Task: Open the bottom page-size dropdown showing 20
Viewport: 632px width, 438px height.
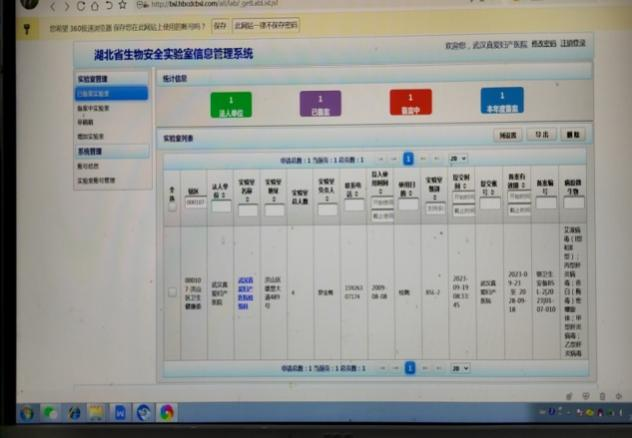Action: point(459,368)
